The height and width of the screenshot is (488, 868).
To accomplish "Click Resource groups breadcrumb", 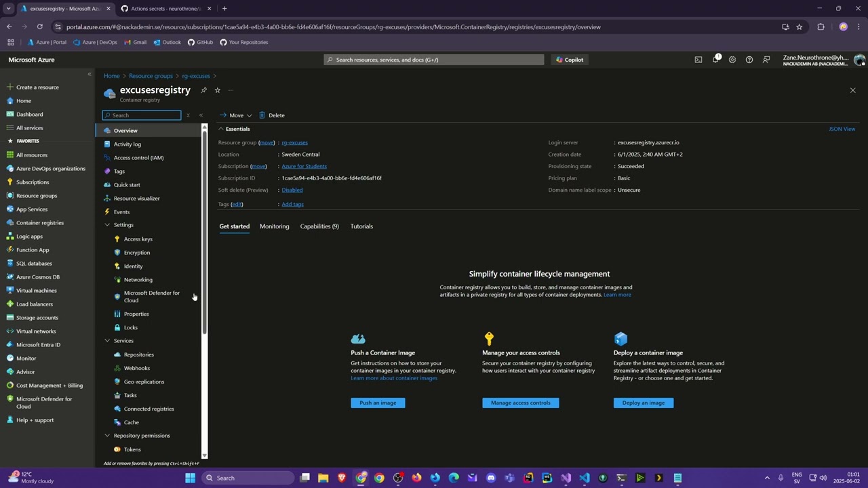I will tap(151, 76).
